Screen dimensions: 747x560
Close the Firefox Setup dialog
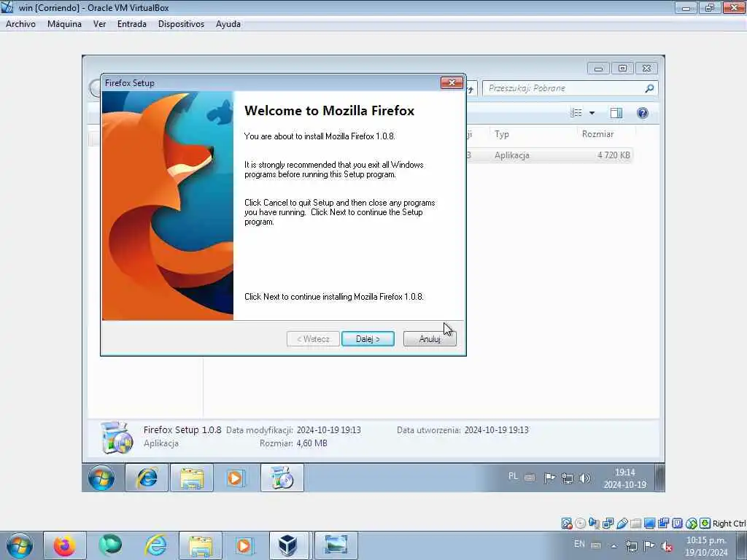pyautogui.click(x=452, y=83)
